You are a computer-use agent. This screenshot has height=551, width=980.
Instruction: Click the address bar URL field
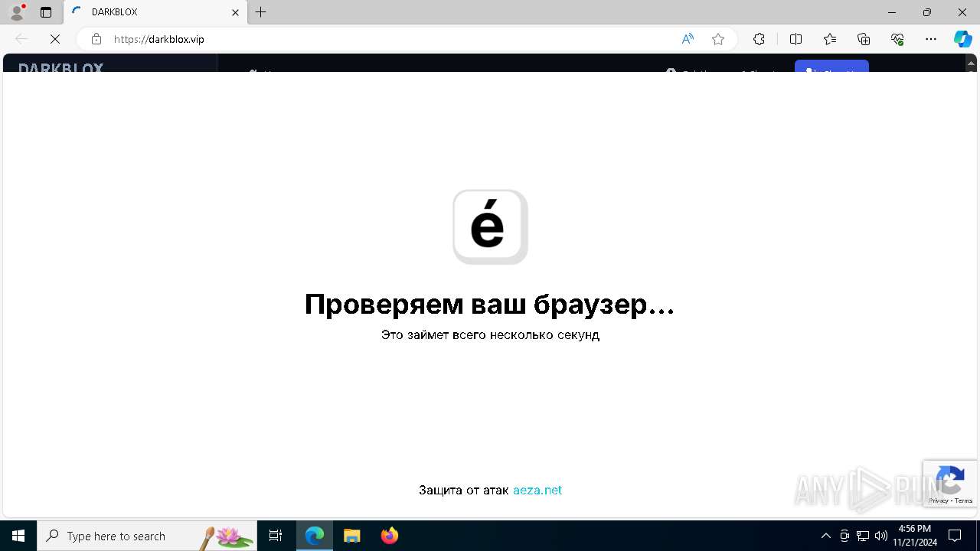[x=390, y=39]
